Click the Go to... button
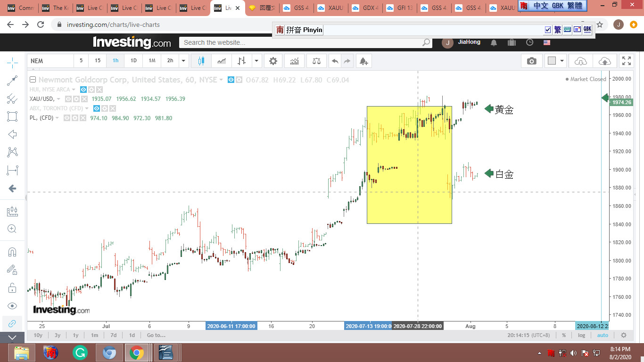Viewport: 644px width, 362px height. coord(156,335)
